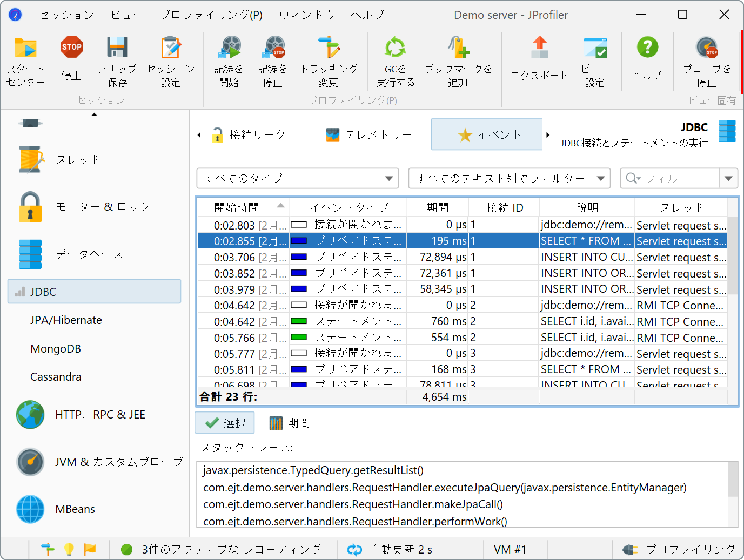Screen dimensions: 744x560
Task: Click トラッキング変更 icon
Action: 329,48
